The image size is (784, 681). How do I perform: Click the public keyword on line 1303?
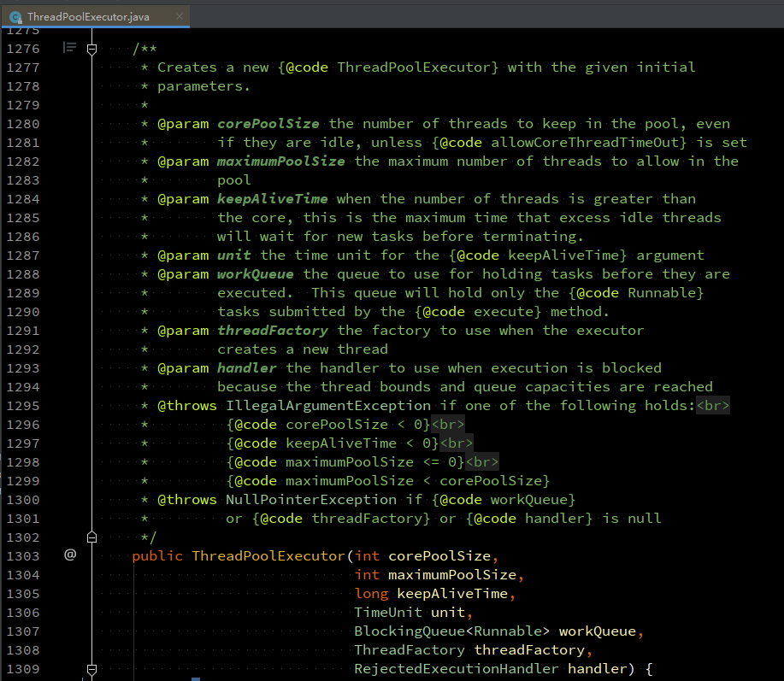coord(157,556)
